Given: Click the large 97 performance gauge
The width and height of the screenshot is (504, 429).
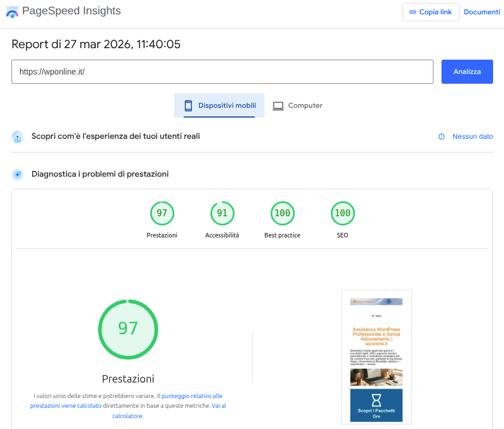Looking at the screenshot, I should pyautogui.click(x=128, y=329).
